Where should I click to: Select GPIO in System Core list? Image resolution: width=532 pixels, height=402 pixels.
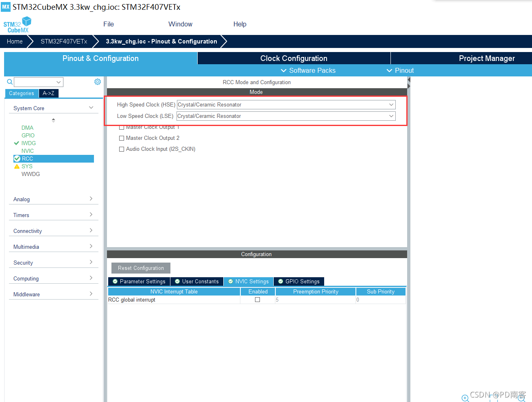click(28, 135)
